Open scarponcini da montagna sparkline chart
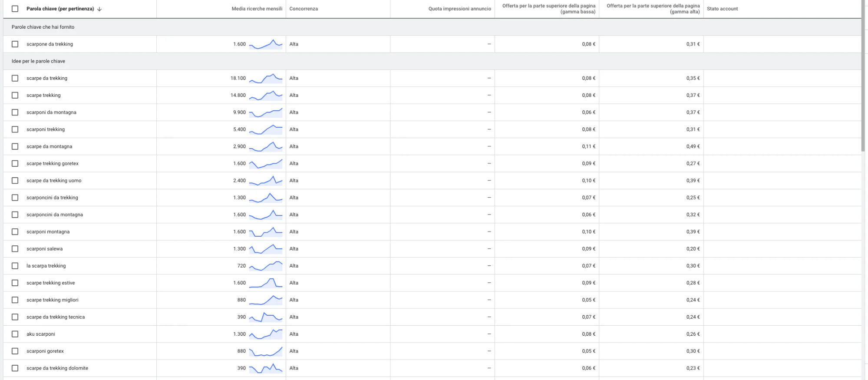 click(266, 215)
